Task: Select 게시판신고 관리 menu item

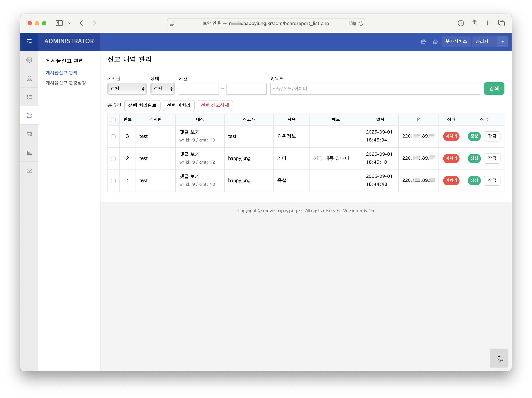Action: [61, 73]
